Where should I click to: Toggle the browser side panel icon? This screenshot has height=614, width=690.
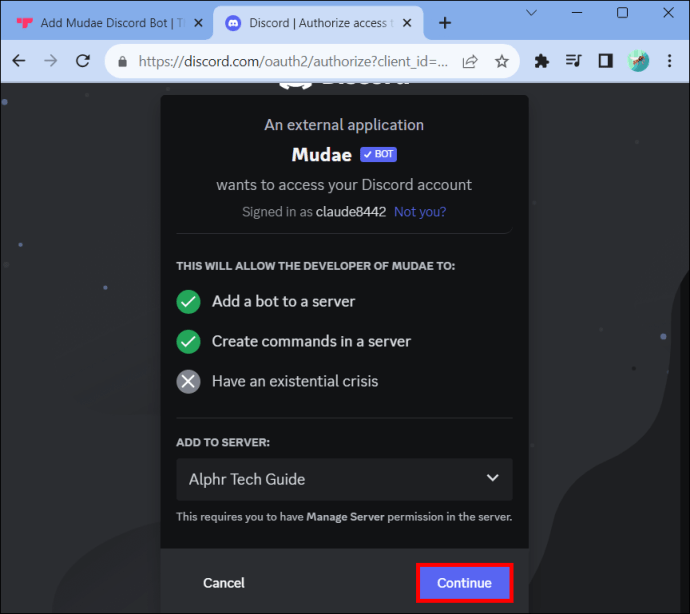(606, 61)
